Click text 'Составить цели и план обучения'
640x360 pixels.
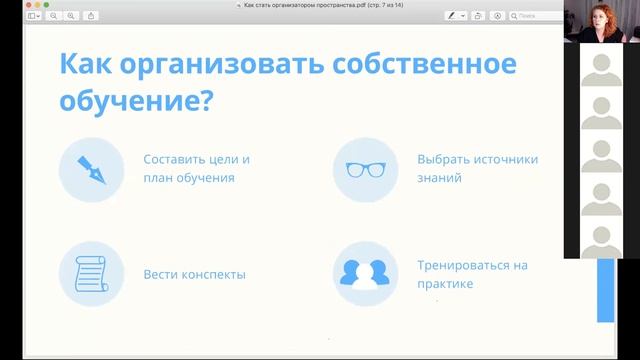(x=196, y=169)
